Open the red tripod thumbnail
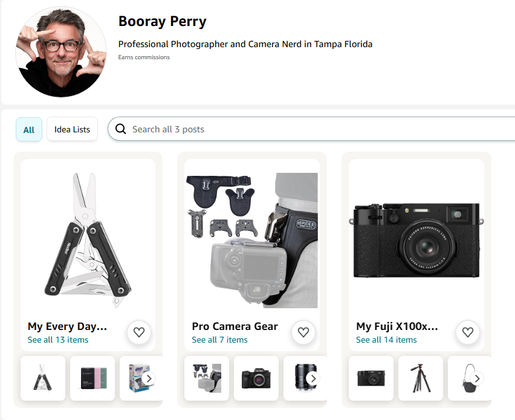The width and height of the screenshot is (515, 420). click(421, 378)
